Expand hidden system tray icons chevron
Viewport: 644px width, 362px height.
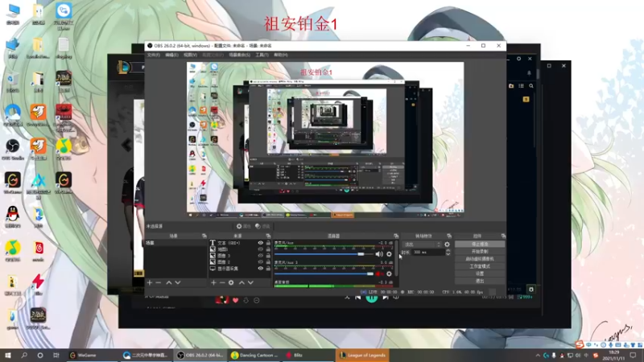click(x=538, y=356)
